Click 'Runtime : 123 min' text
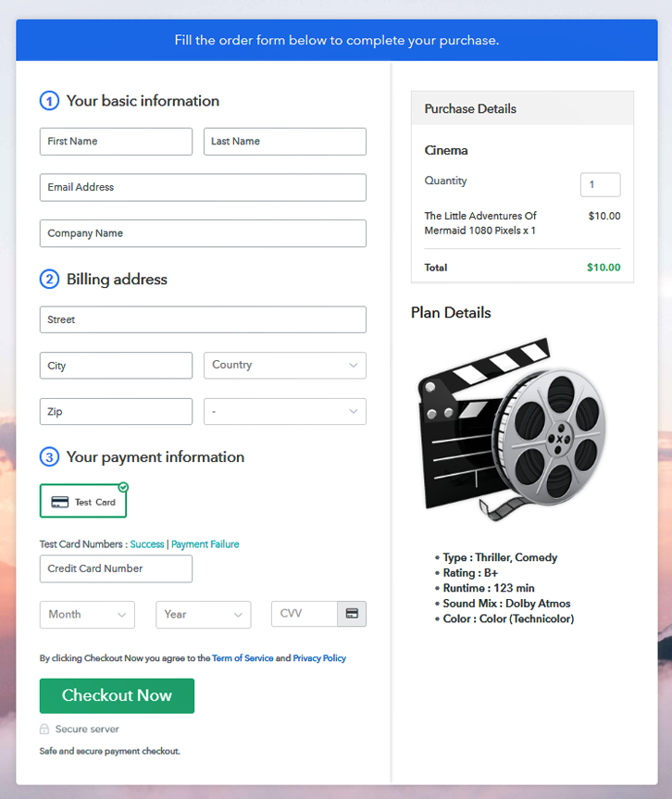 point(489,588)
